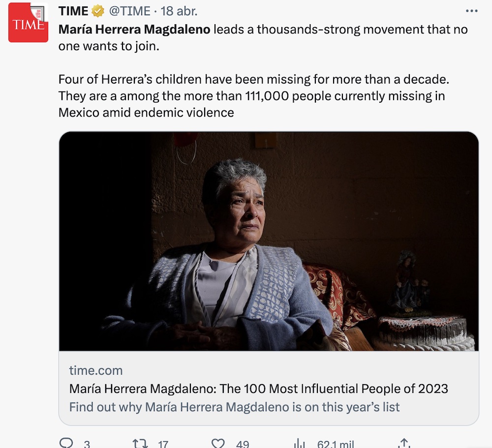492x448 pixels.
Task: Click the 62.1 mil views count
Action: pos(335,444)
